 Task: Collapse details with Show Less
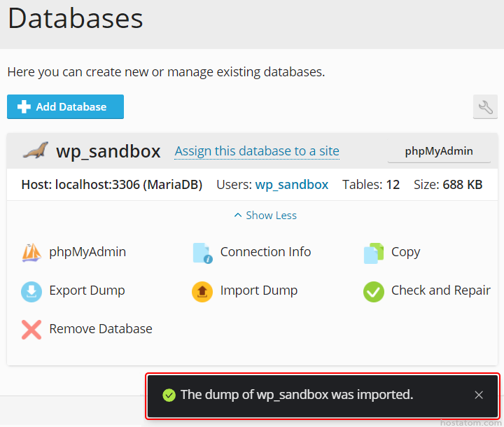coord(265,216)
